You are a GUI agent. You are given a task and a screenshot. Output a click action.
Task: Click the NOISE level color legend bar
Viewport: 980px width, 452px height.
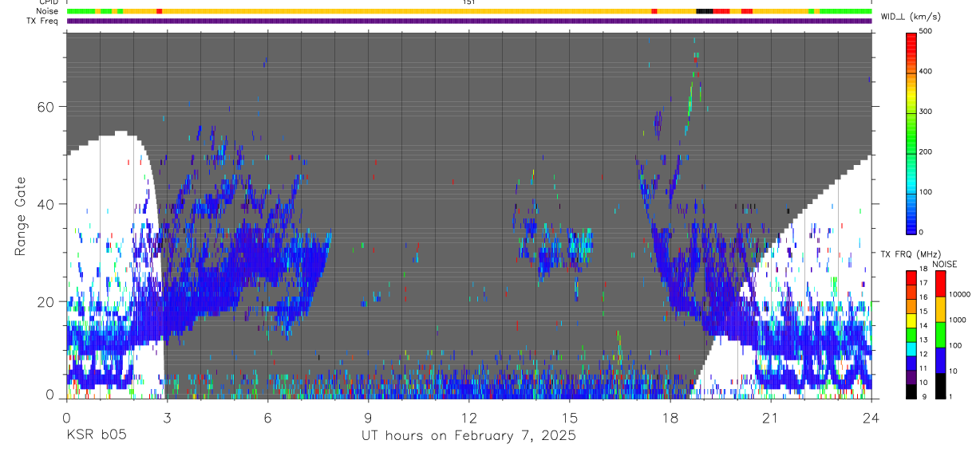click(940, 334)
